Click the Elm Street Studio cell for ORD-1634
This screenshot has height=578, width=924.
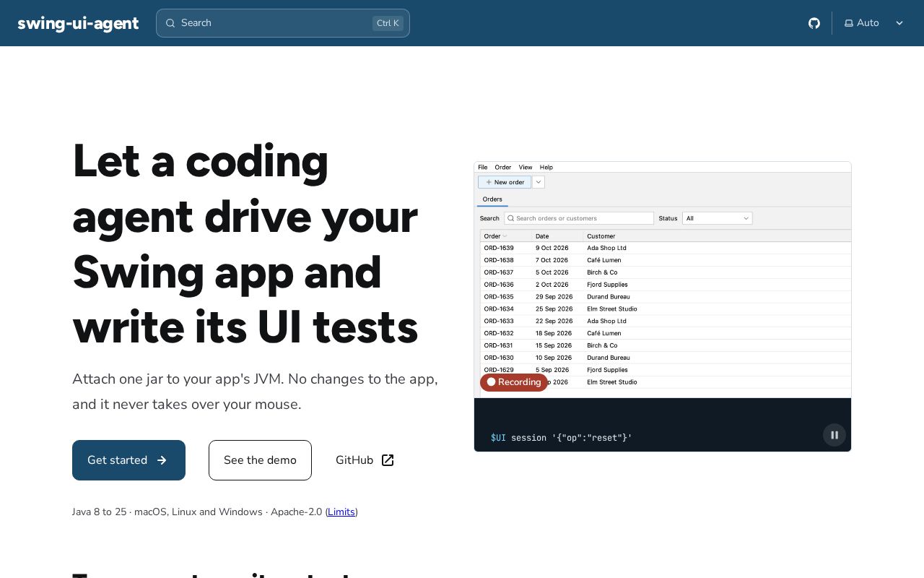pos(612,309)
